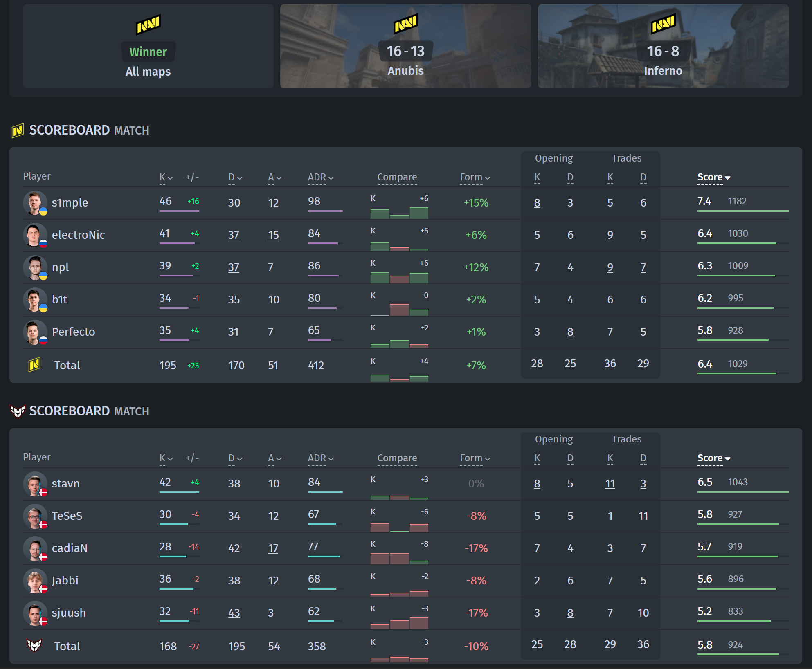The height and width of the screenshot is (669, 812).
Task: Click Jabbi's player avatar
Action: pos(35,580)
